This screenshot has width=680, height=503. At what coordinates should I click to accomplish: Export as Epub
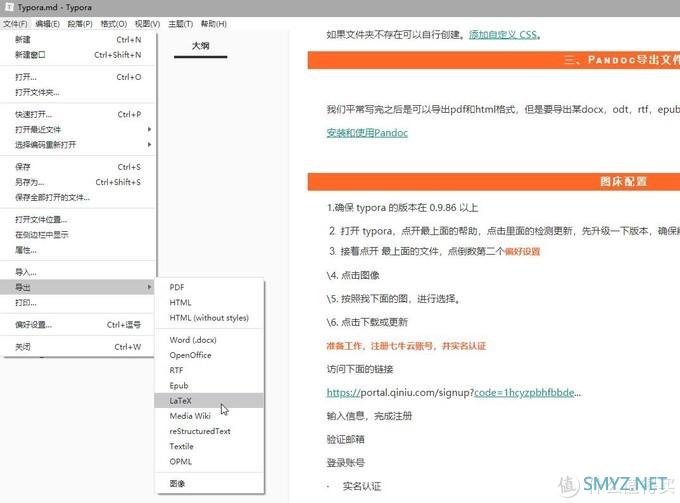point(209,385)
